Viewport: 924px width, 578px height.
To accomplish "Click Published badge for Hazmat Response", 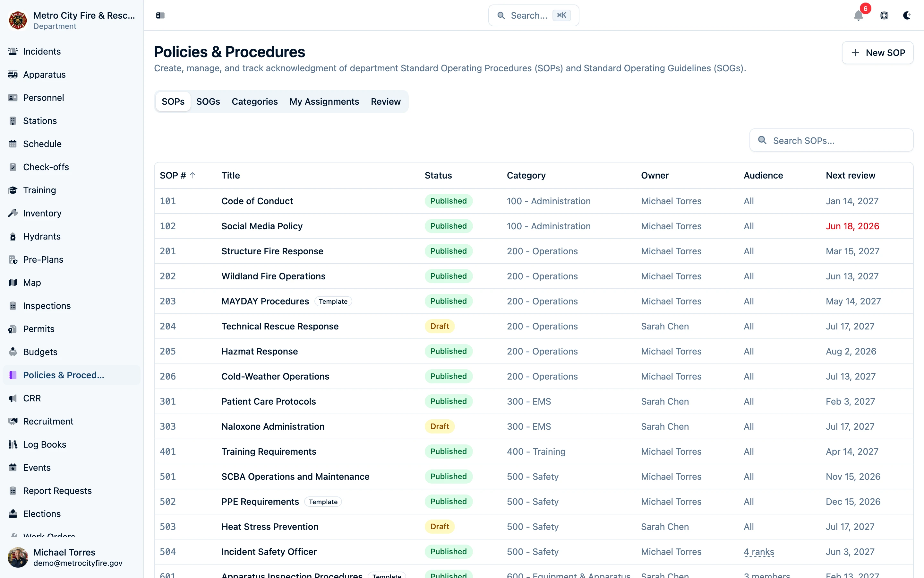I will pyautogui.click(x=448, y=351).
